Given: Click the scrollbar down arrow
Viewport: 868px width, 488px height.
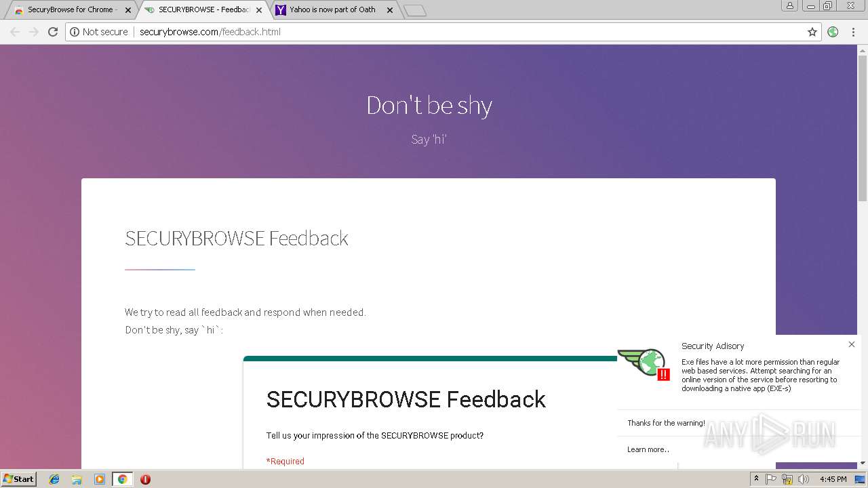Looking at the screenshot, I should [x=863, y=463].
